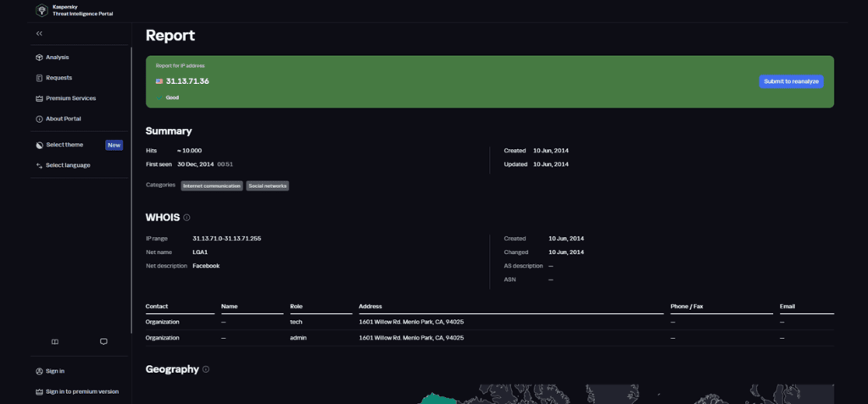Screen dimensions: 868x404
Task: Click the US flag icon beside IP address
Action: (x=159, y=81)
